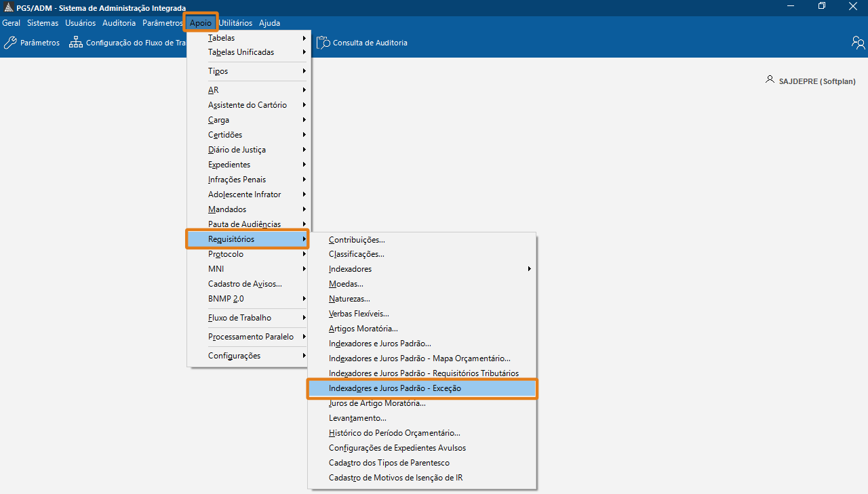Open the Auditoria menu
The image size is (868, 494).
click(x=119, y=23)
